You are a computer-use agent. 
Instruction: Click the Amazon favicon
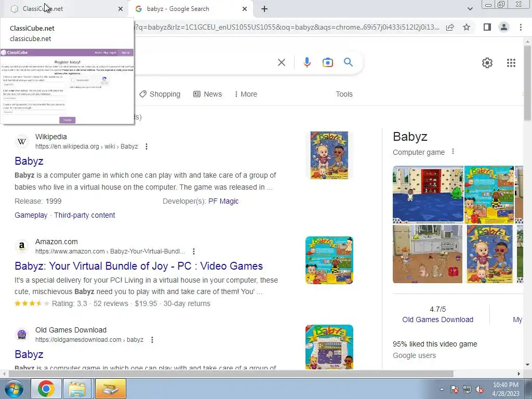pyautogui.click(x=22, y=246)
